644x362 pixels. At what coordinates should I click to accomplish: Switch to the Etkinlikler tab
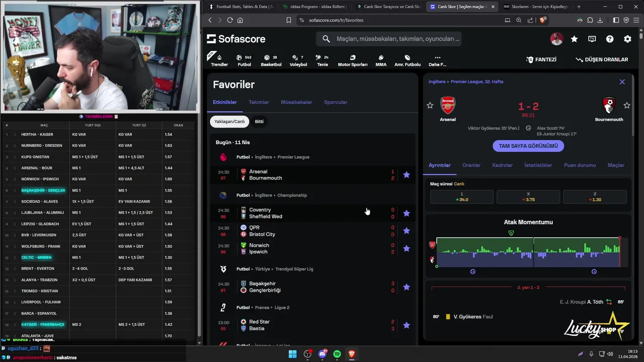point(225,102)
